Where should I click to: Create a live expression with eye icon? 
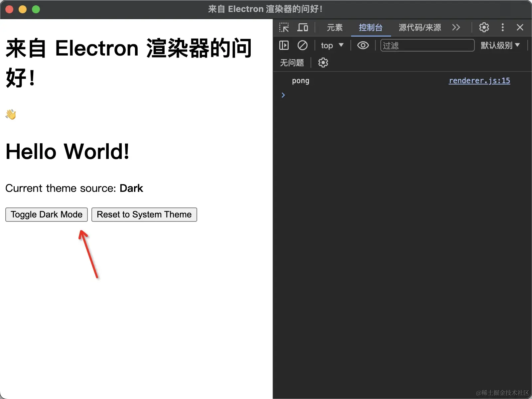[363, 45]
